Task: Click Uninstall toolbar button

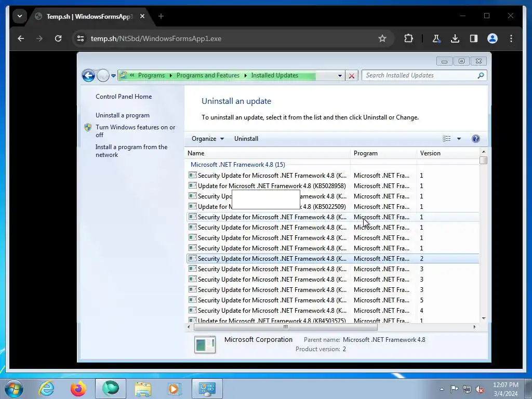Action: [246, 138]
